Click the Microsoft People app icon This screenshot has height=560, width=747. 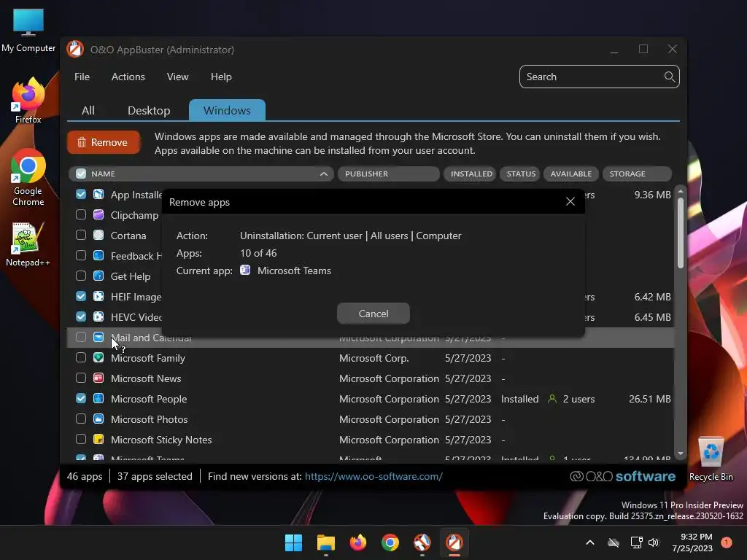point(98,399)
